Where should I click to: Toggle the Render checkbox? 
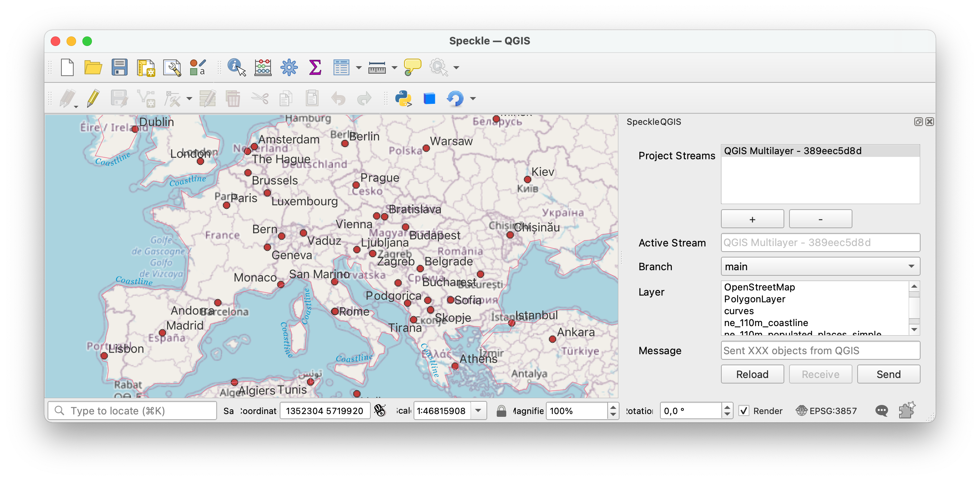point(744,411)
